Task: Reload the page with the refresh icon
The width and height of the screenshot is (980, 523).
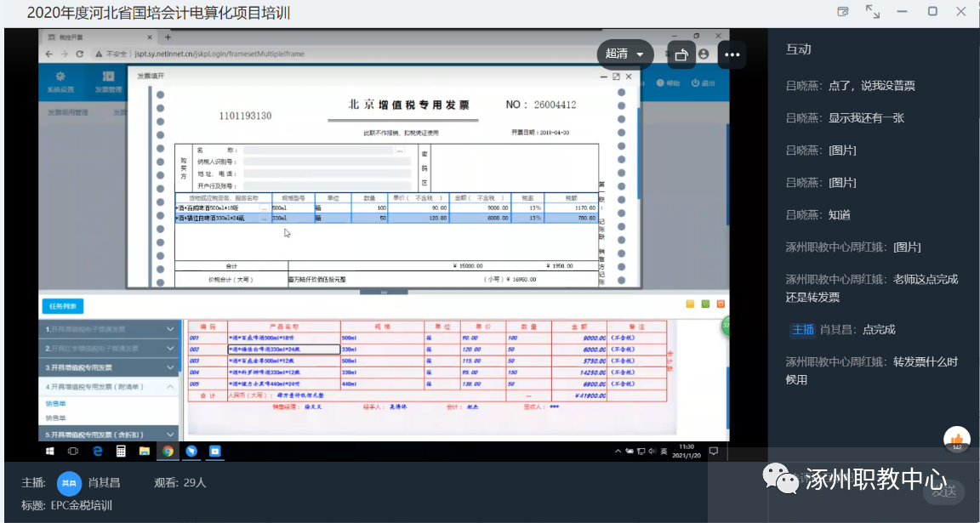Action: (79, 54)
